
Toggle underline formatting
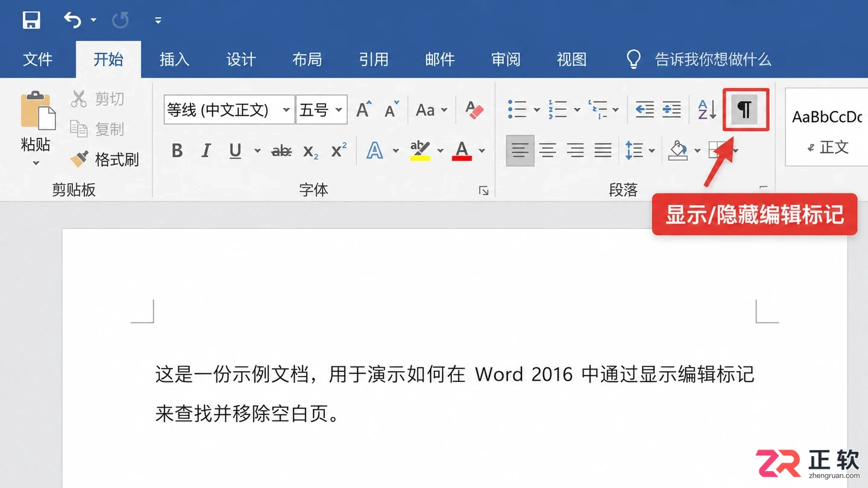pyautogui.click(x=235, y=151)
